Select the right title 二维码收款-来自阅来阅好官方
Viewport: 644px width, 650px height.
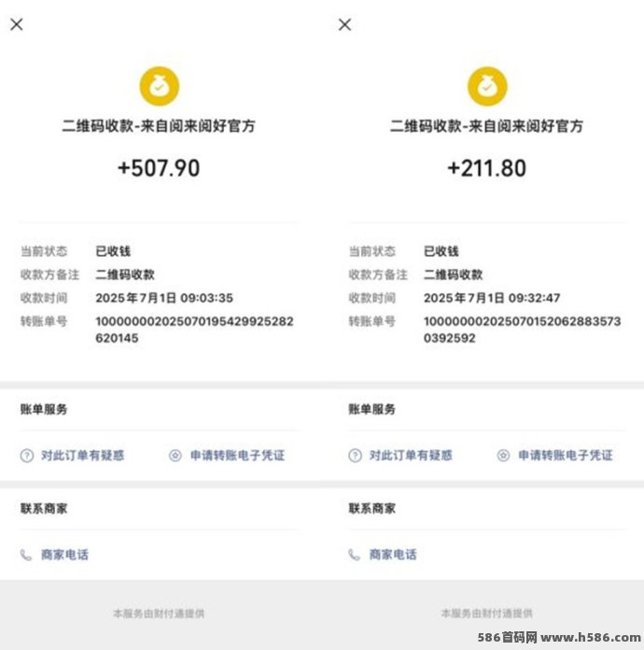487,125
